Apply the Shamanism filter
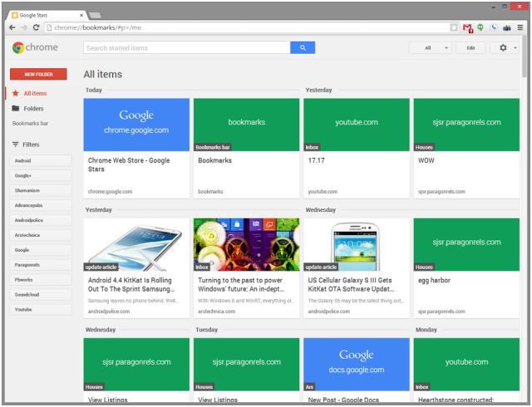Viewport: 532px width, 407px height. (41, 190)
